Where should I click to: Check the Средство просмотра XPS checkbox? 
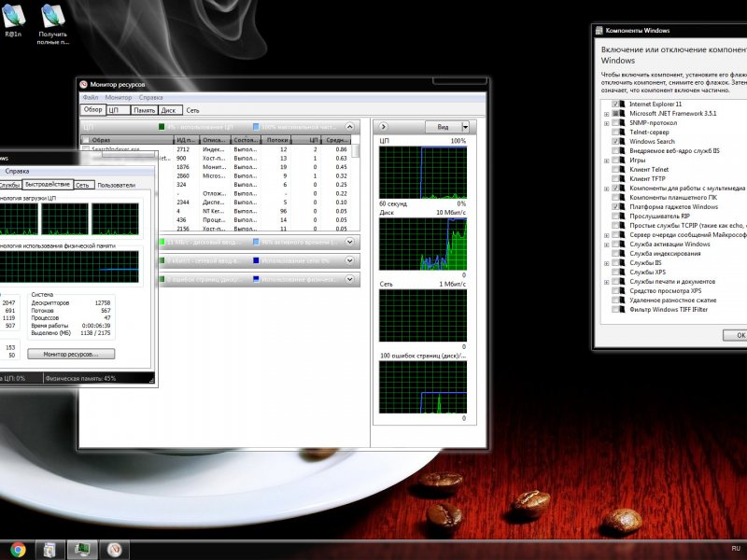coord(615,291)
